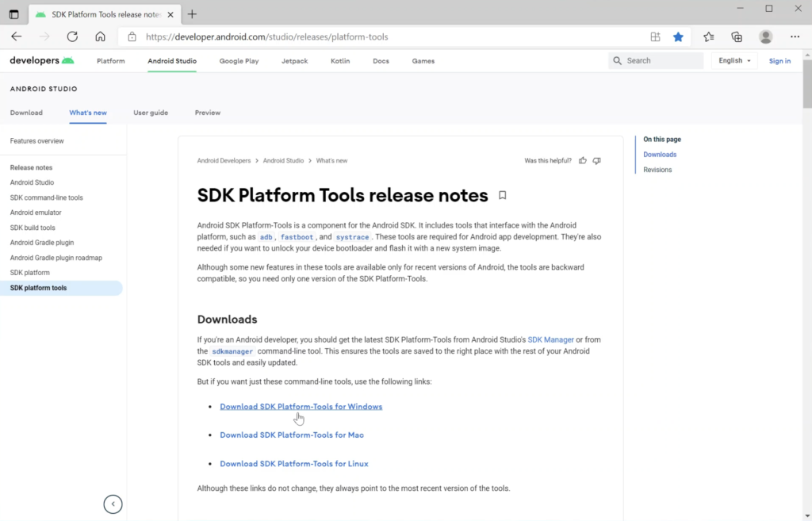Open the SDK Manager link

550,339
